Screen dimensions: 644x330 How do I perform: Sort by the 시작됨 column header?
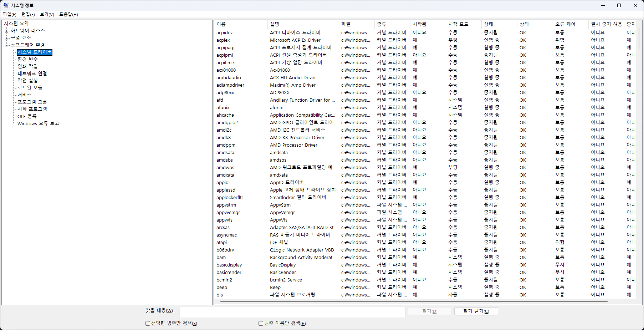coord(428,24)
